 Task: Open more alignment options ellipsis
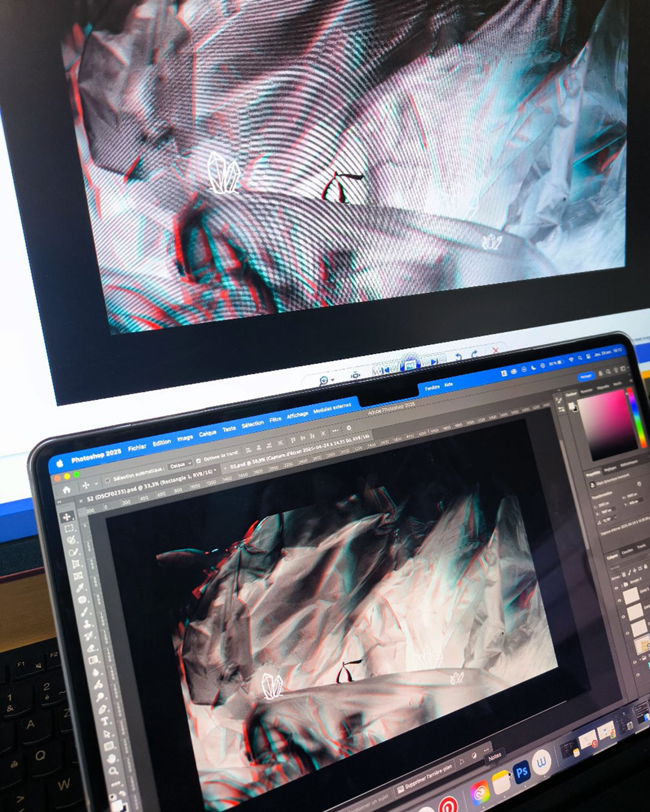click(335, 430)
